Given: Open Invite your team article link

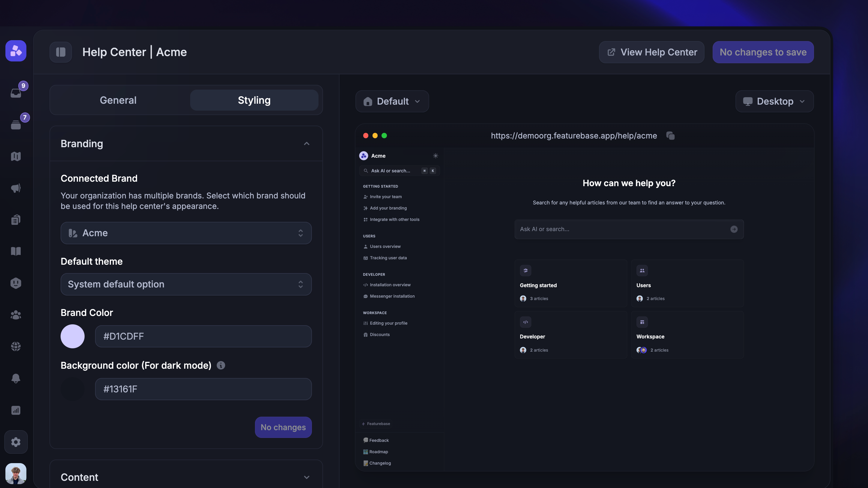Looking at the screenshot, I should pos(382,197).
